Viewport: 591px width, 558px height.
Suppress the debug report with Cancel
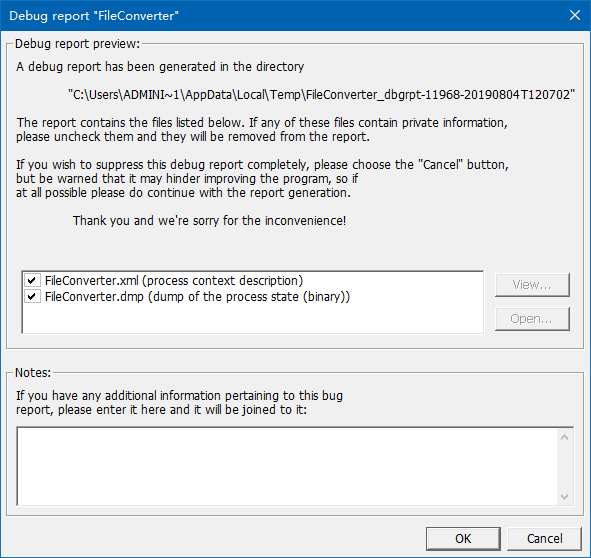tap(544, 538)
